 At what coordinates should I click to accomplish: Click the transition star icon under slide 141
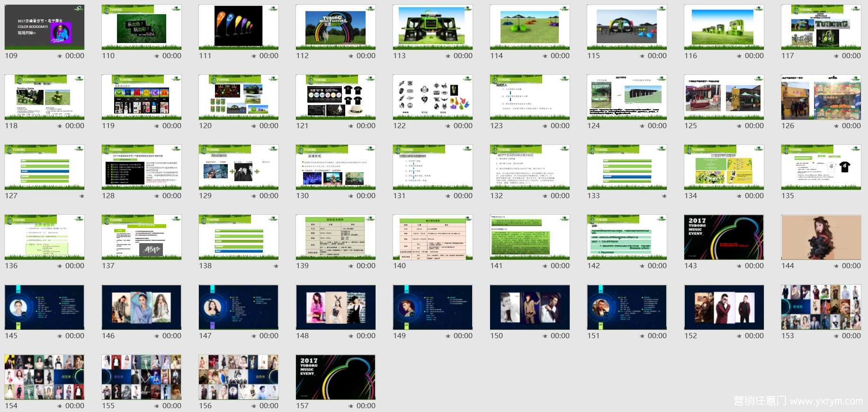(x=545, y=266)
